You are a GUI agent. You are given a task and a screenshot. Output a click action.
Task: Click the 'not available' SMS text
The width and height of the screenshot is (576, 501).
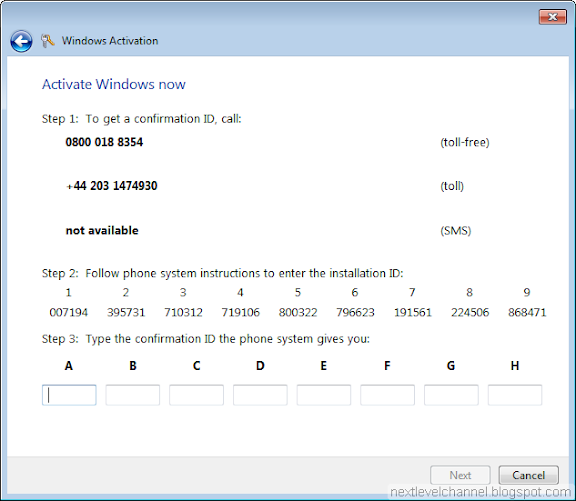tap(102, 230)
